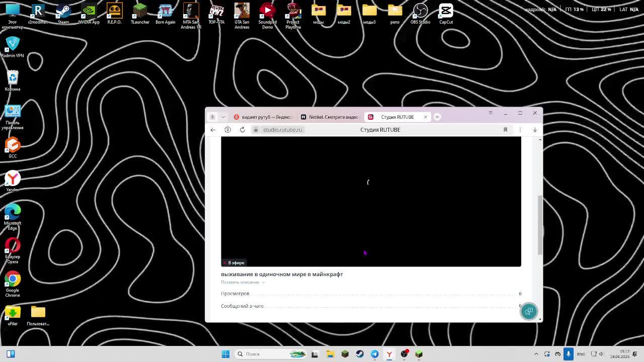644x362 pixels.
Task: Open Project Playtime desktop shortcut
Action: pyautogui.click(x=293, y=16)
